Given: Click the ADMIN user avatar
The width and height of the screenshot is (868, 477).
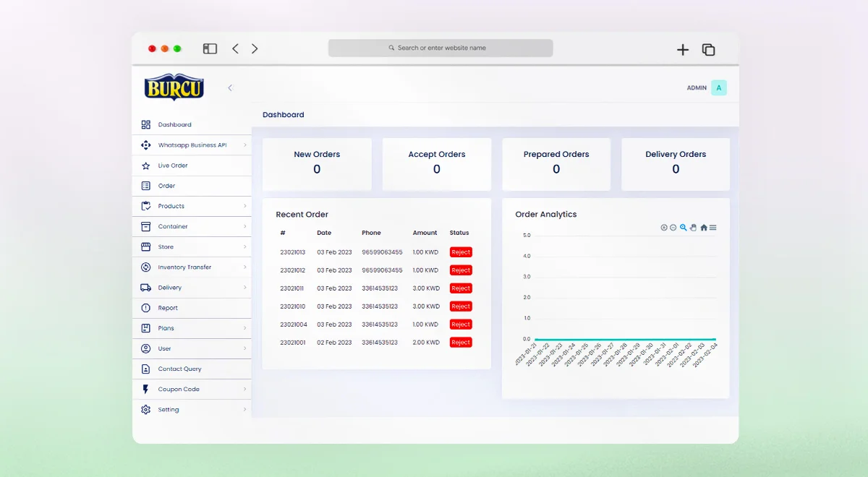Looking at the screenshot, I should [x=718, y=88].
